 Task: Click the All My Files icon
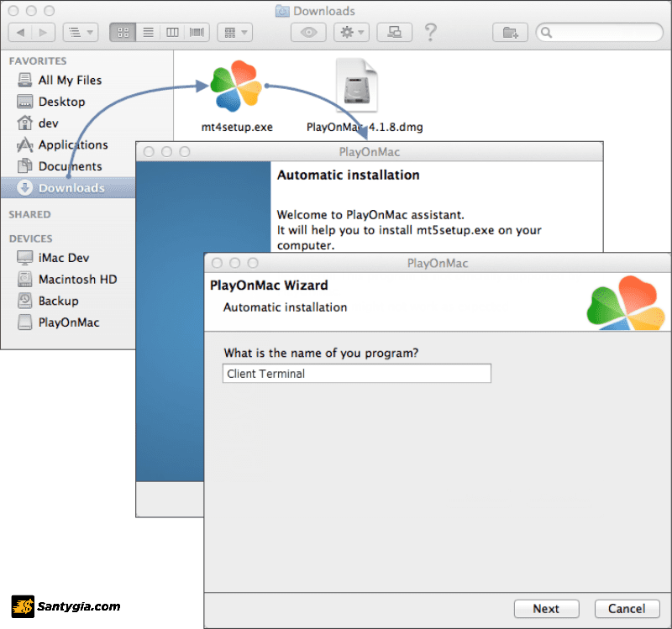coord(25,80)
